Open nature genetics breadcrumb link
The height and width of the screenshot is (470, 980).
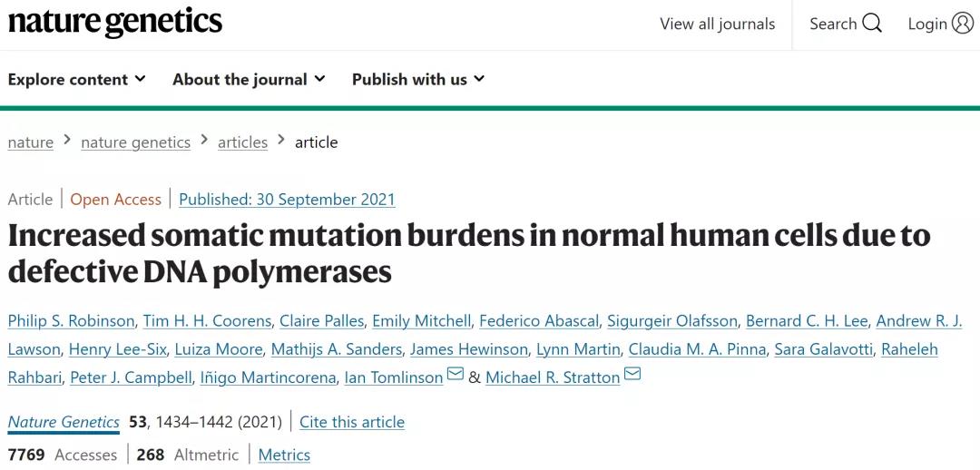click(x=135, y=142)
